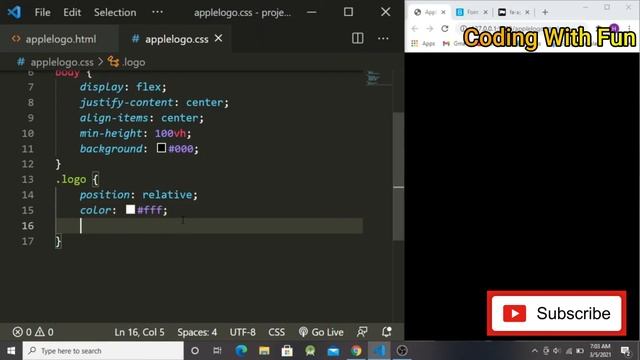This screenshot has height=360, width=640.
Task: Open Microsoft Store from the taskbar
Action: pos(287,351)
